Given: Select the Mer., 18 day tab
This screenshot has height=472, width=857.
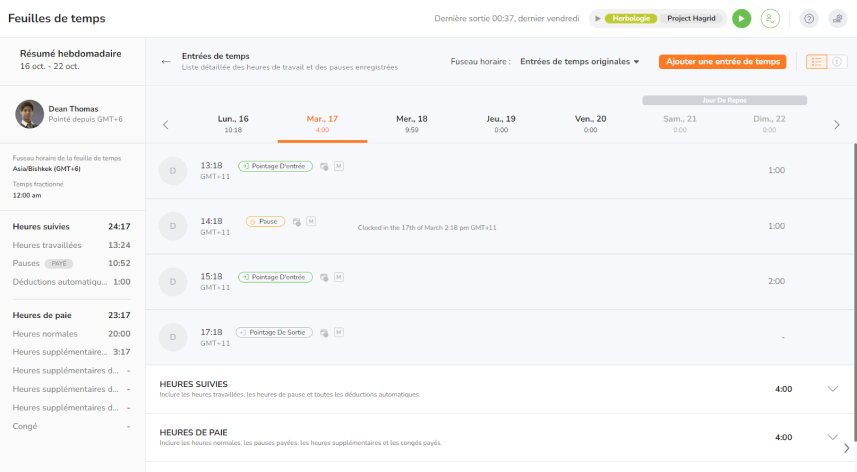Looking at the screenshot, I should pos(412,124).
